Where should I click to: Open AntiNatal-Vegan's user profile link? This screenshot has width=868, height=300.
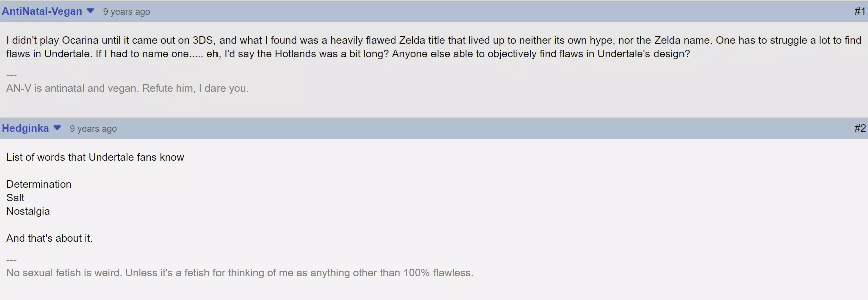click(x=42, y=11)
